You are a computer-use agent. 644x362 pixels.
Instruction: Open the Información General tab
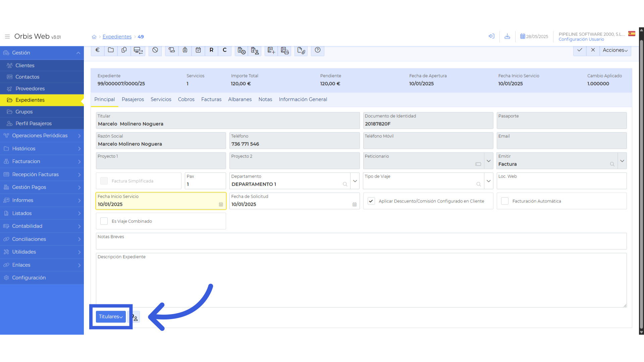pos(303,100)
